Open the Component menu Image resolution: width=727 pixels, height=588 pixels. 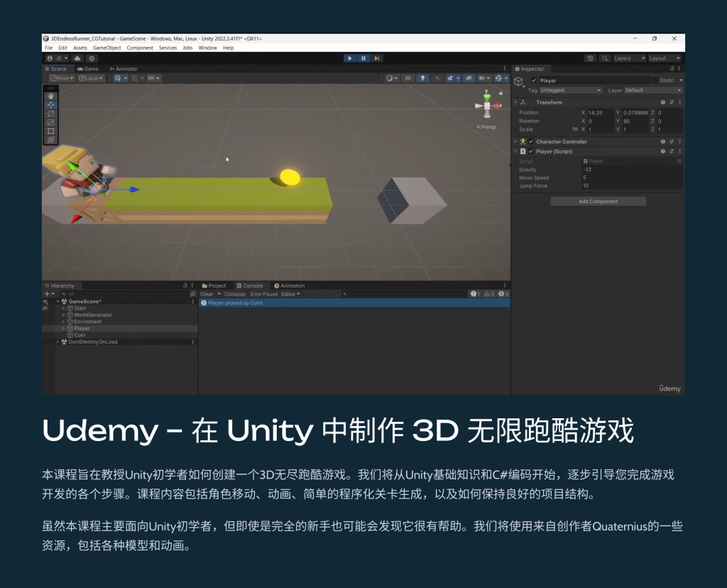click(x=140, y=48)
